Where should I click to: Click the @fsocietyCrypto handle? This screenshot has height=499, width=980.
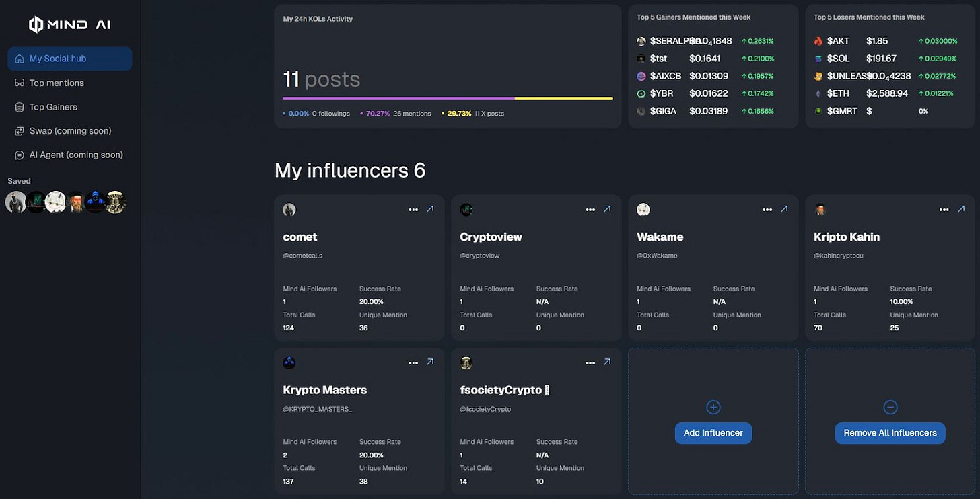(x=485, y=409)
